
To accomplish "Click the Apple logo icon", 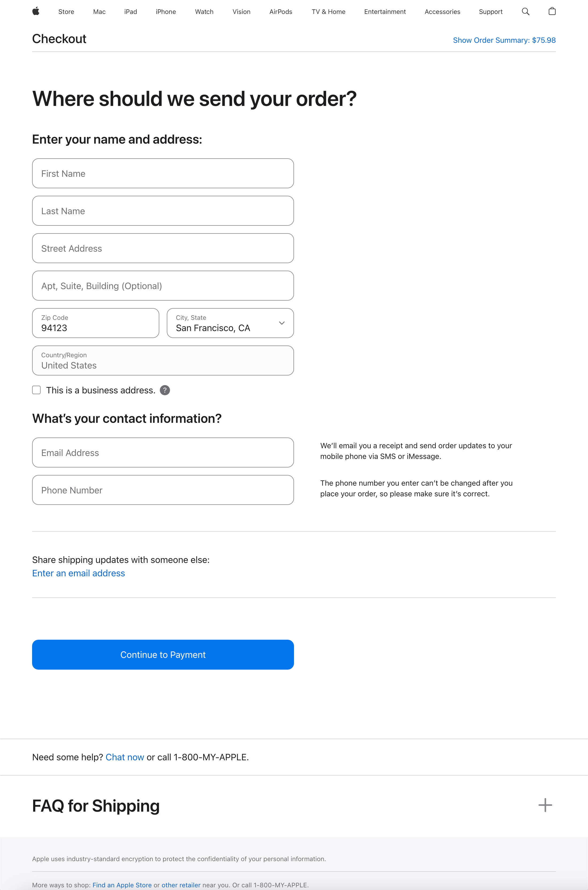I will coord(36,11).
